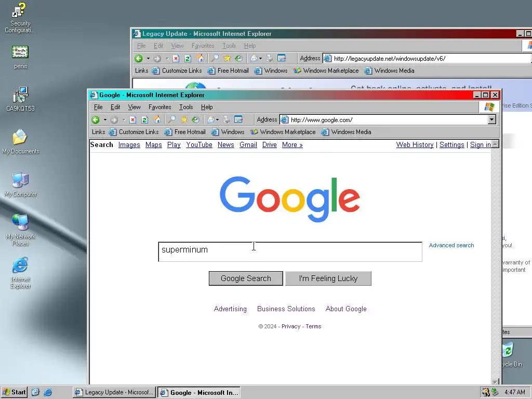Open Gmail link on Google page
The image size is (532, 399).
[x=248, y=145]
